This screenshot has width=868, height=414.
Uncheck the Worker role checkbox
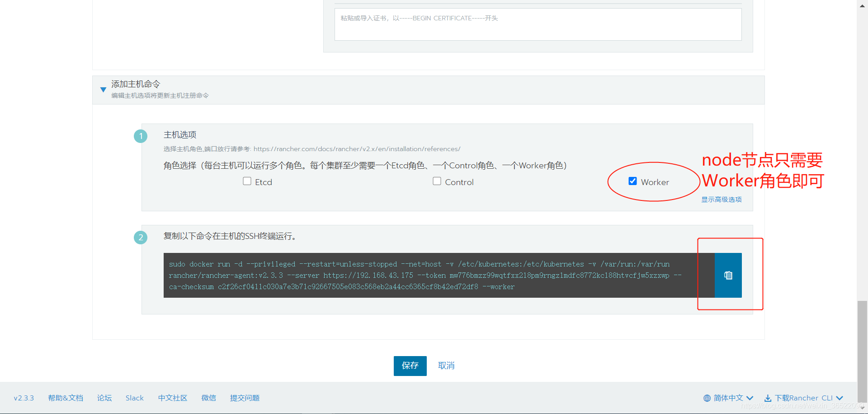(x=632, y=181)
